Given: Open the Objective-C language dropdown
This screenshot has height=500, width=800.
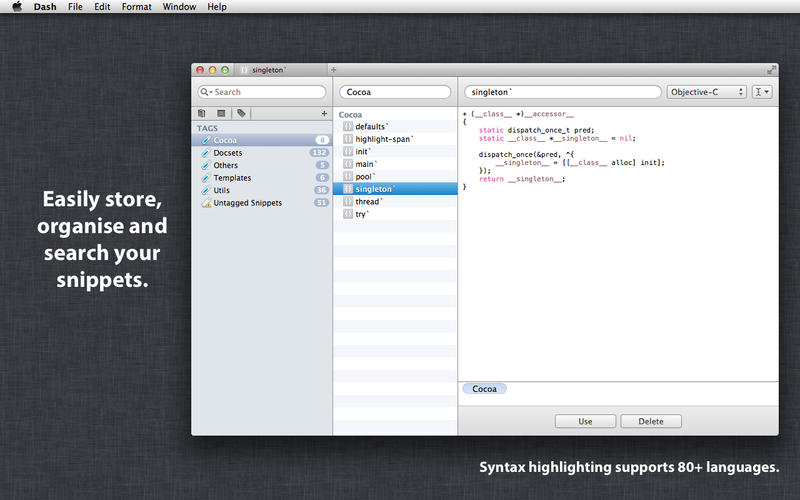Looking at the screenshot, I should tap(707, 92).
